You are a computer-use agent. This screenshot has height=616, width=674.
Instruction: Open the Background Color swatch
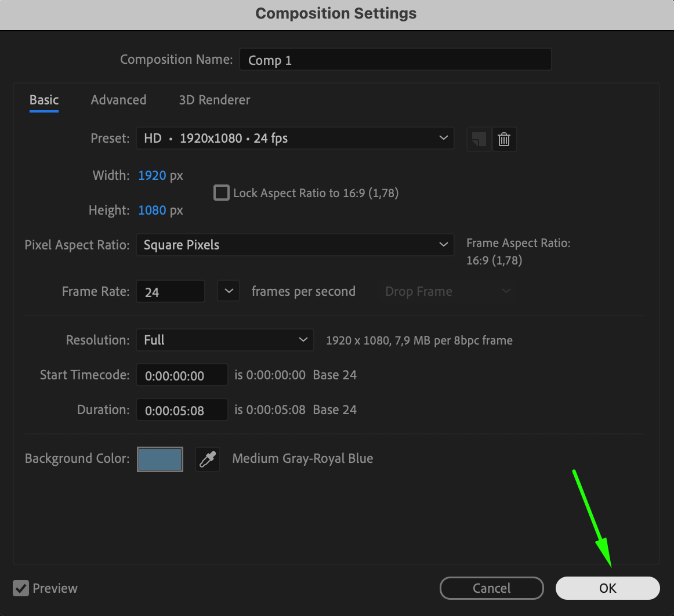(x=160, y=459)
